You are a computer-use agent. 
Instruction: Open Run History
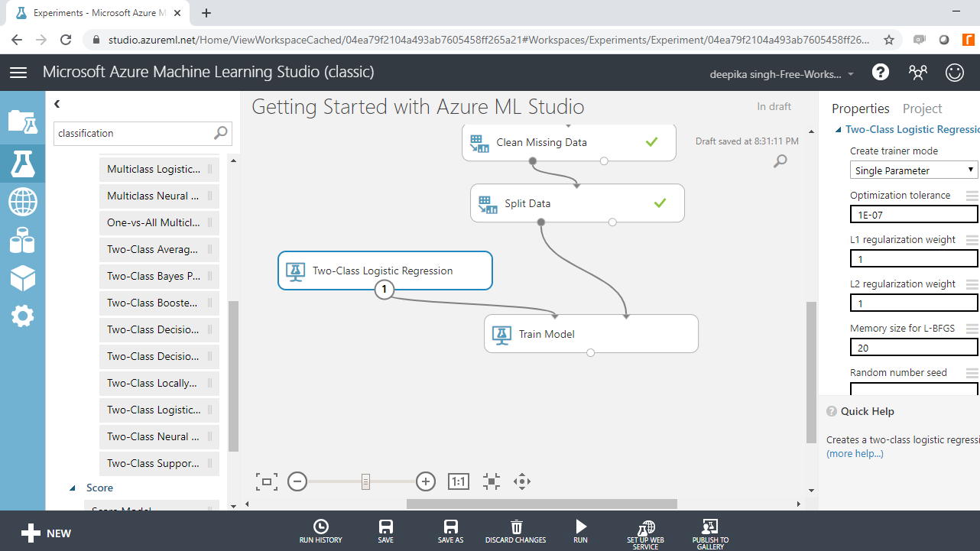(x=321, y=531)
